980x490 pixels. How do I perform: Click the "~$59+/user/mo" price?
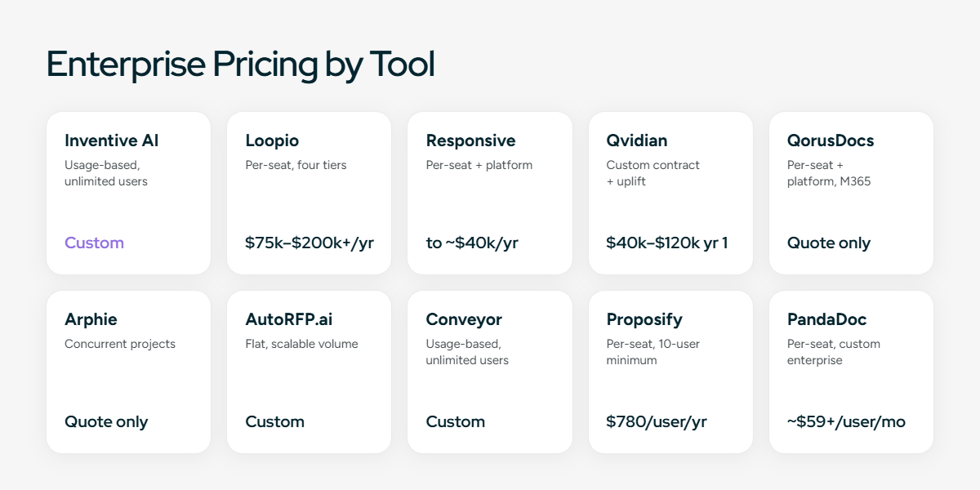[x=846, y=421]
